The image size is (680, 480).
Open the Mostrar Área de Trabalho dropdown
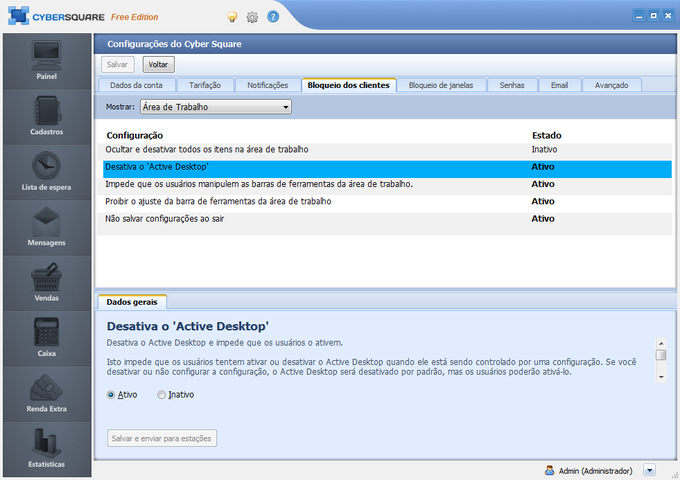(x=216, y=107)
